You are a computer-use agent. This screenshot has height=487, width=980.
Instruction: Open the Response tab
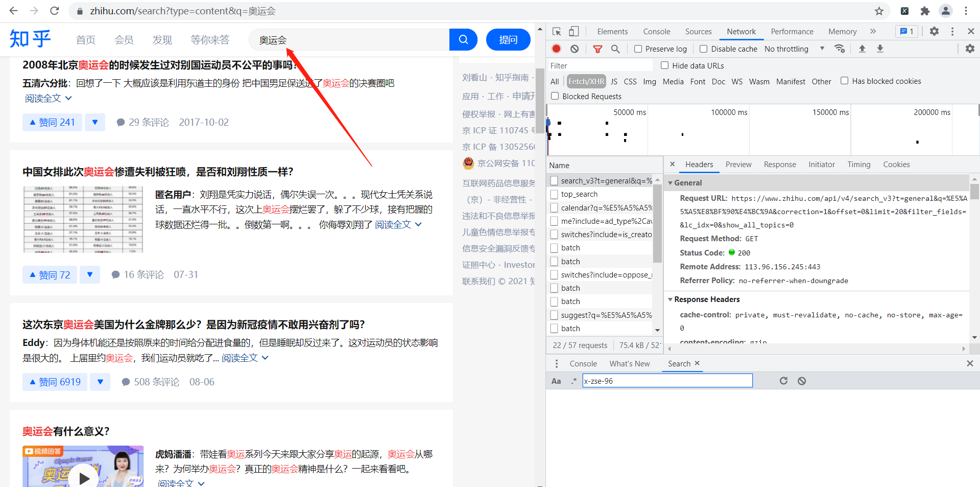pyautogui.click(x=780, y=165)
